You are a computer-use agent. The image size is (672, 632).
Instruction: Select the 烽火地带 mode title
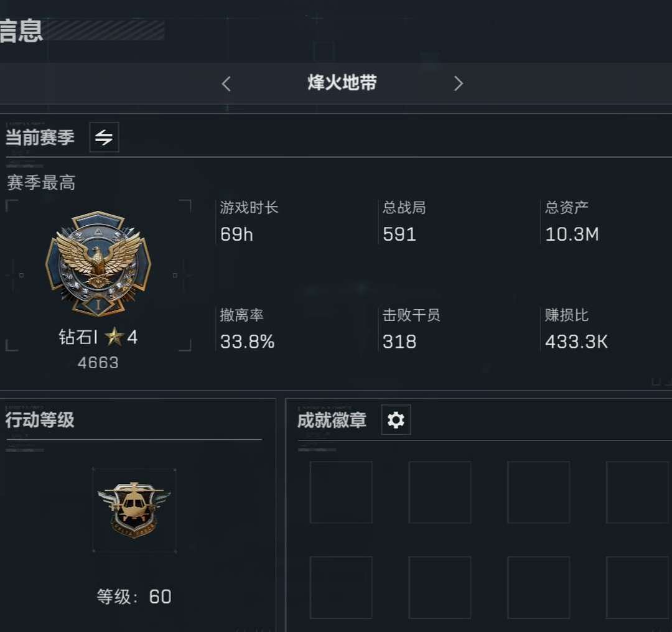tap(342, 83)
